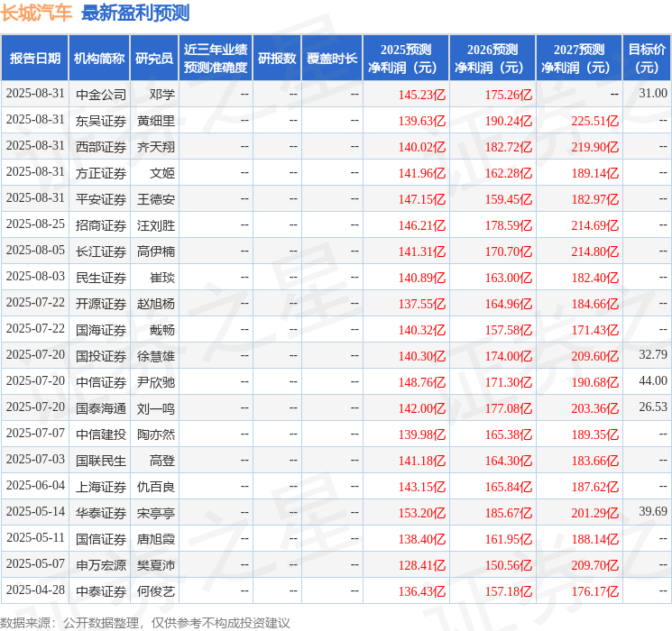
Task: Select the 国泰海通 institution cell
Action: 101,408
